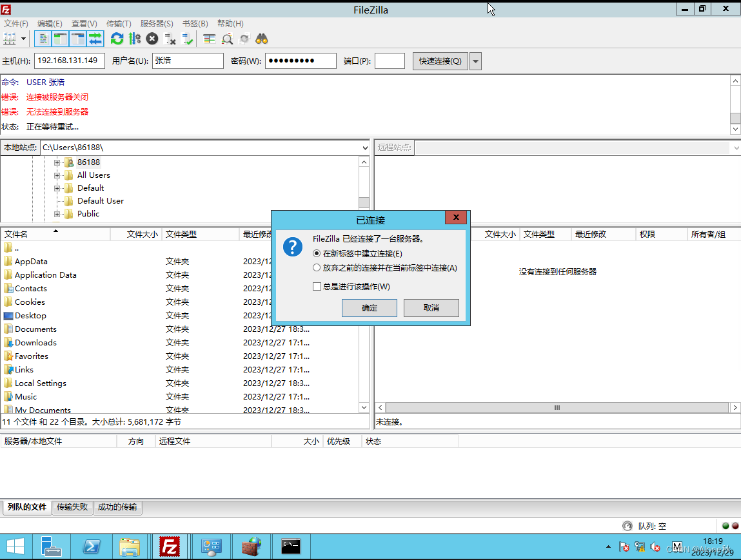Click the binoculars file search icon
Image resolution: width=741 pixels, height=560 pixels.
click(x=262, y=39)
